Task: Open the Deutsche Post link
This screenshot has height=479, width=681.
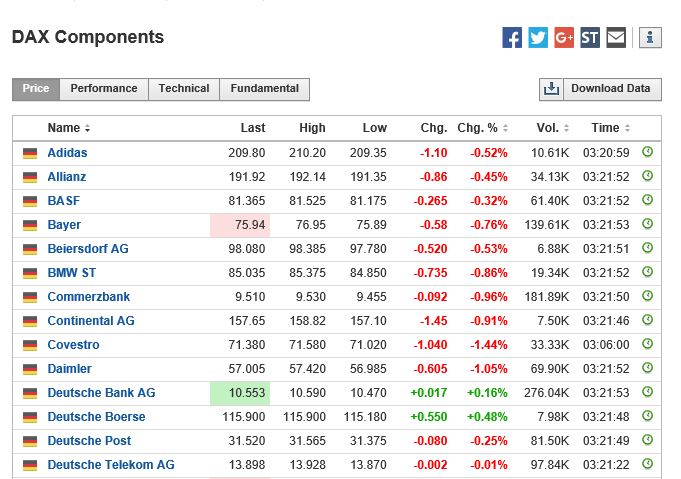Action: click(89, 441)
